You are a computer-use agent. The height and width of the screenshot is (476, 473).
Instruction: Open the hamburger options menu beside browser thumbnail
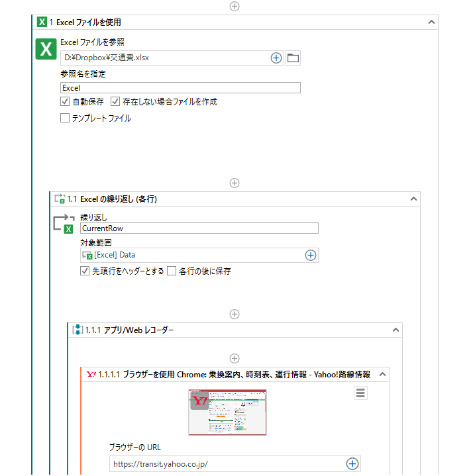click(360, 393)
